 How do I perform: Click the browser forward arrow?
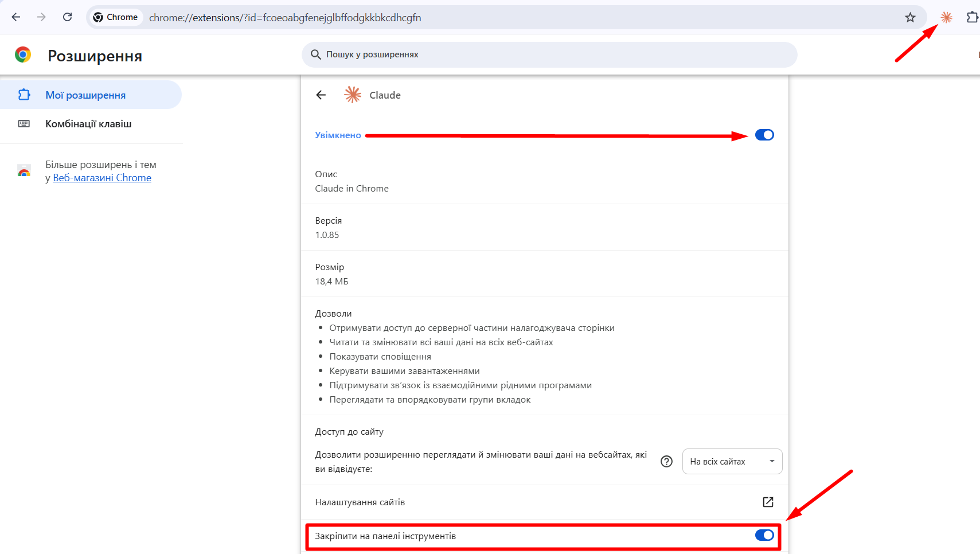coord(41,17)
